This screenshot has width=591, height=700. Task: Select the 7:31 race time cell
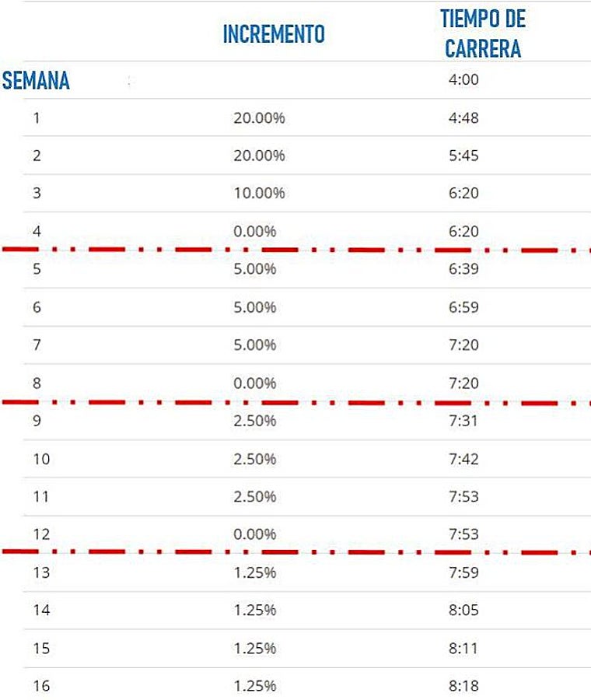coord(463,421)
